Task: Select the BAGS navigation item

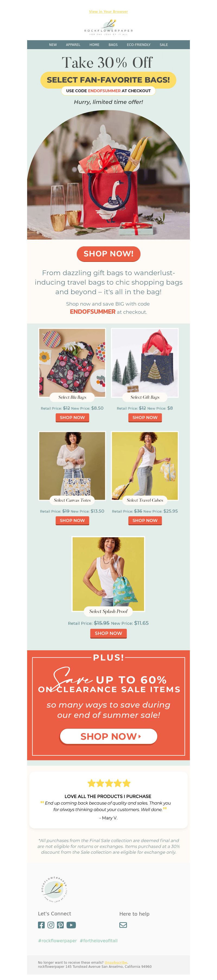Action: (113, 45)
